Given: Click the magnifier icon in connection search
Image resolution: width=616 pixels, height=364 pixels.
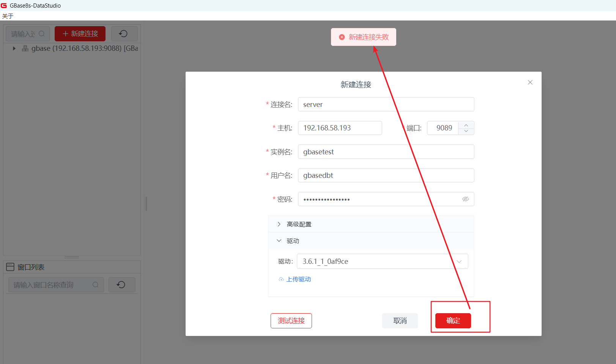Looking at the screenshot, I should pos(42,34).
